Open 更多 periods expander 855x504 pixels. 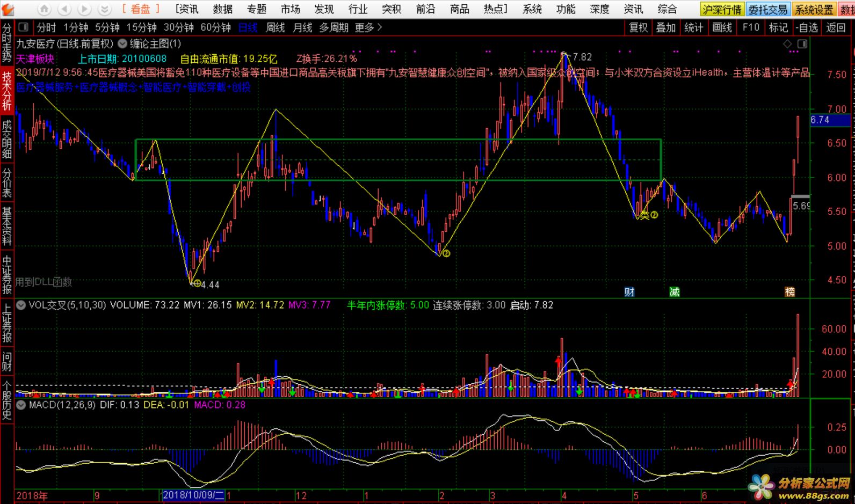point(368,27)
